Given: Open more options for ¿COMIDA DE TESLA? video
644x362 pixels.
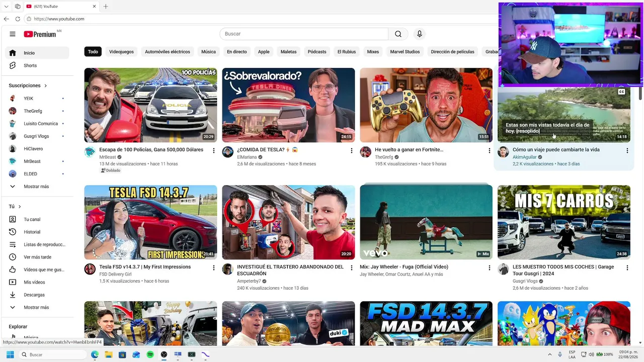Looking at the screenshot, I should click(x=352, y=150).
